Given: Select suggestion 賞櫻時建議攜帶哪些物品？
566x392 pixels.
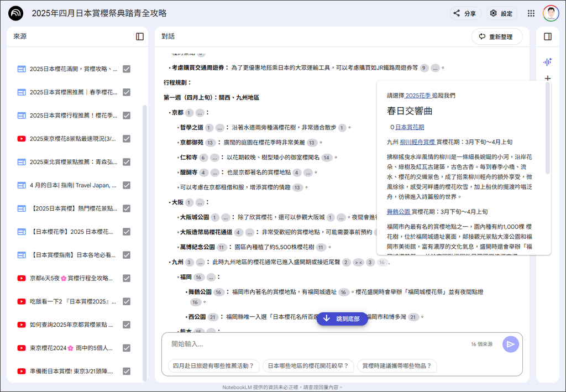Looking at the screenshot, I should coord(397,365).
